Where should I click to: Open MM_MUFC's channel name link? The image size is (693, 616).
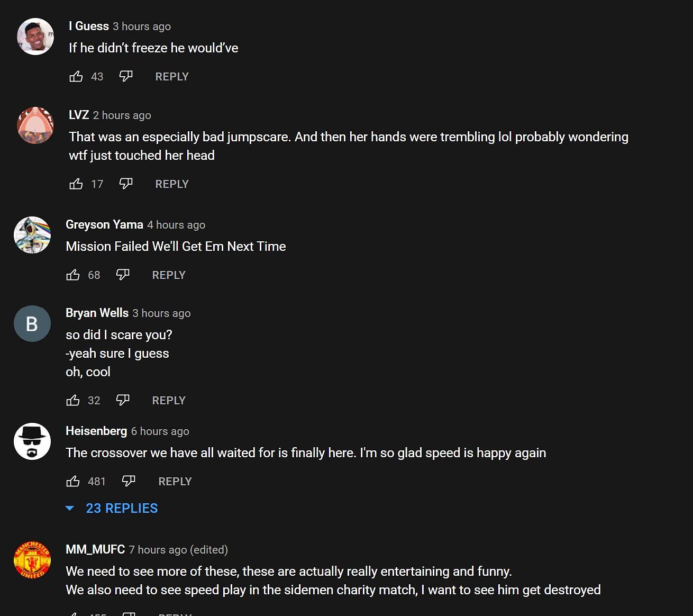[95, 549]
